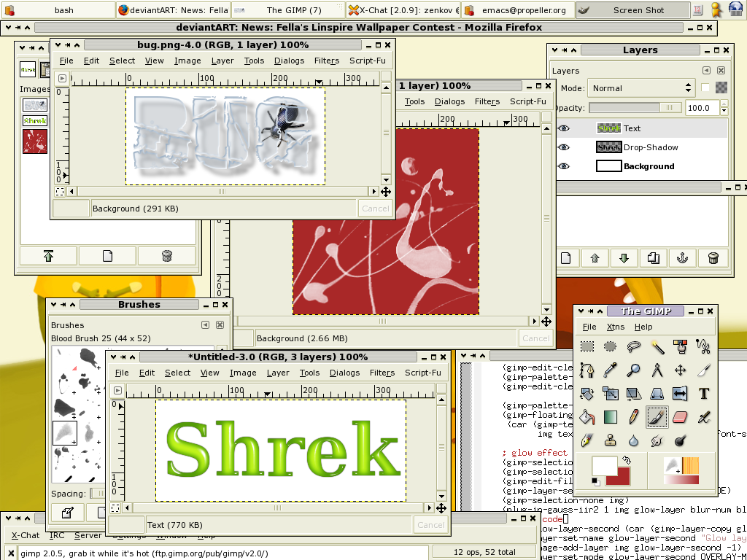747x560 pixels.
Task: Select the Free Select lasso tool
Action: (x=634, y=346)
